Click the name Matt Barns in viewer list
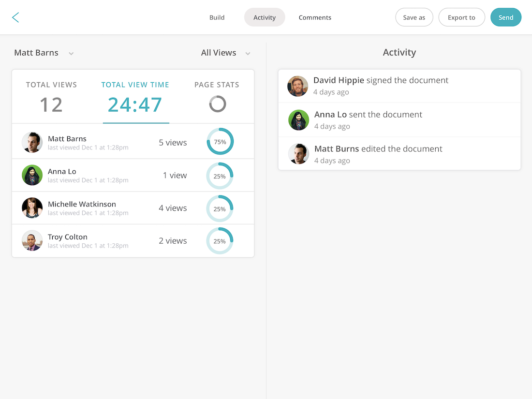This screenshot has height=399, width=532. tap(67, 139)
